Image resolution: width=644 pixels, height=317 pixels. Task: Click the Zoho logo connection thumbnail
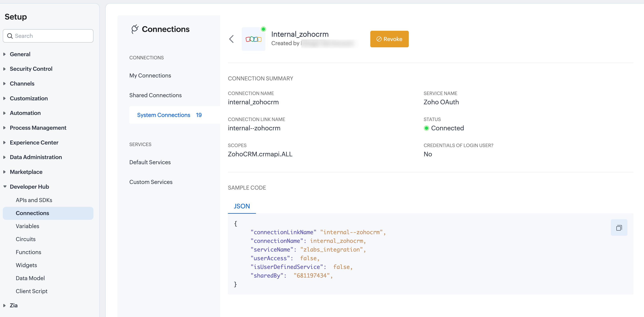(x=253, y=39)
